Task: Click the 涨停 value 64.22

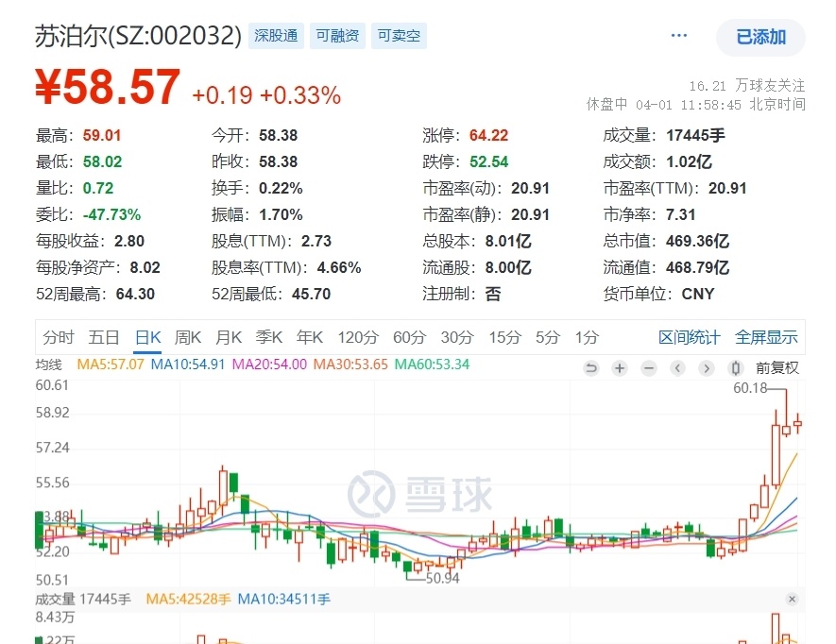Action: point(489,135)
